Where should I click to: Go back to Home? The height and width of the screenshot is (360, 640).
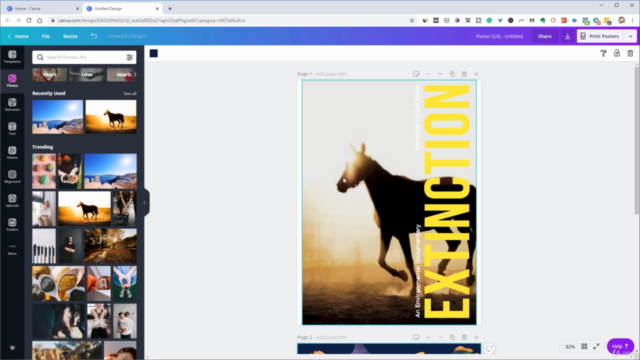18,36
